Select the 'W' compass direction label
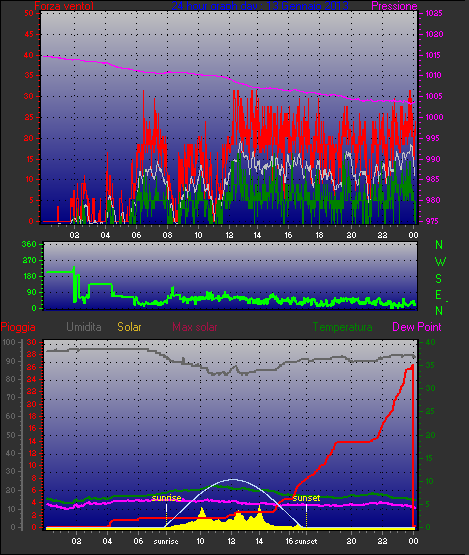Image resolution: width=469 pixels, height=555 pixels. pyautogui.click(x=440, y=262)
